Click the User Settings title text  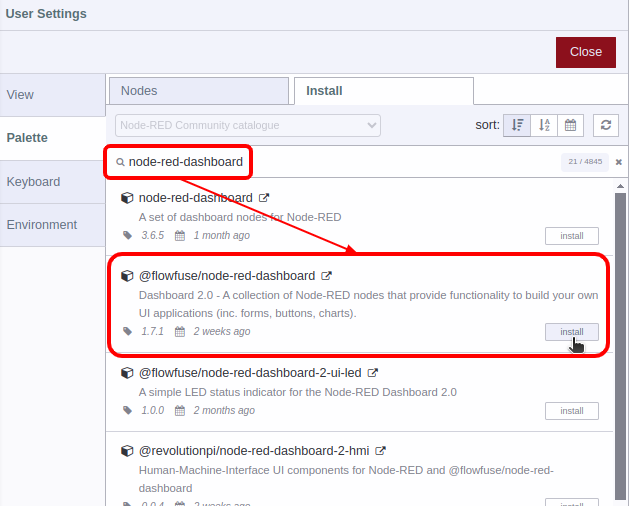(46, 14)
